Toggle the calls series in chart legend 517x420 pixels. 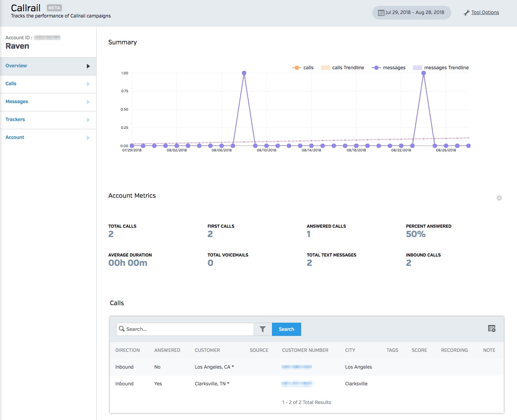[303, 68]
